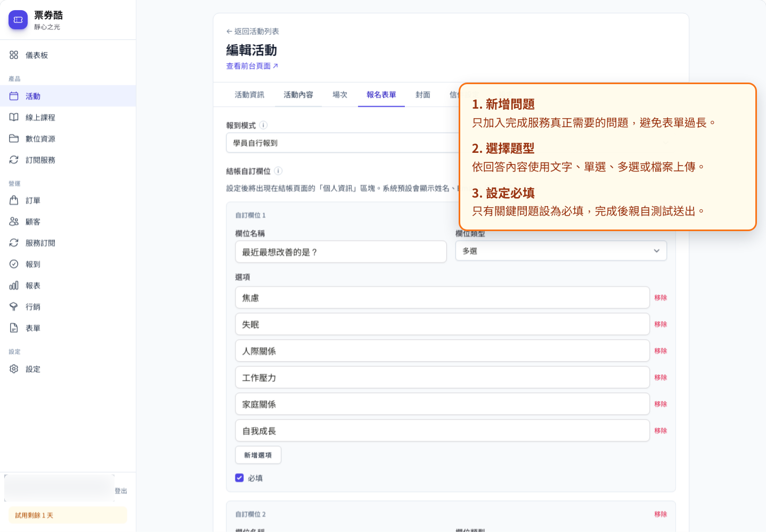Click info icon beside 結帳自訂欄位
Image resolution: width=766 pixels, height=532 pixels.
coord(278,171)
